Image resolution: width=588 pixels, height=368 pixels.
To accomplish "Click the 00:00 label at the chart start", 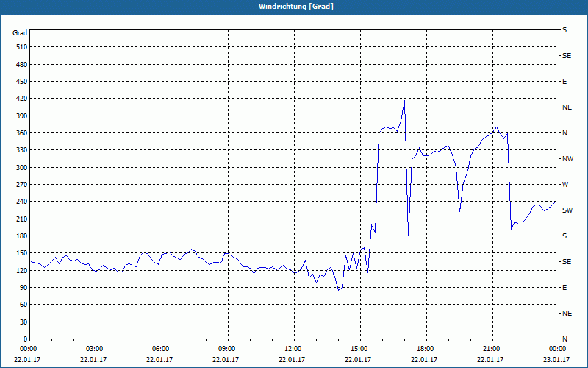I will [x=27, y=349].
